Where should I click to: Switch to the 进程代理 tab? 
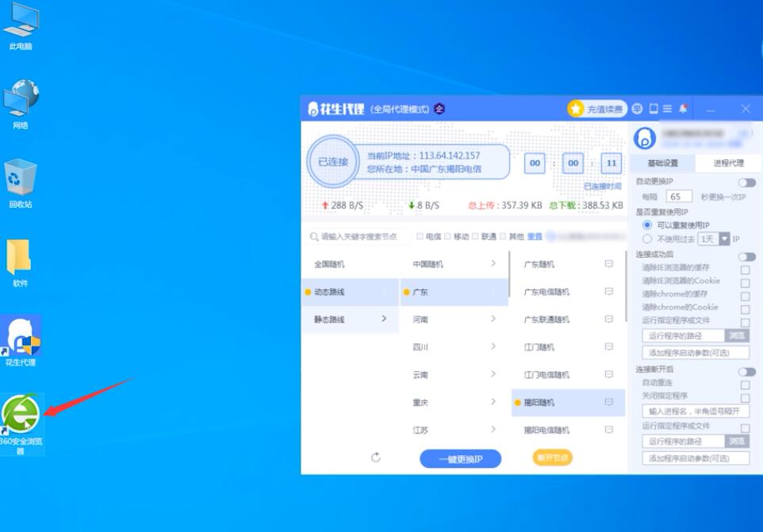pos(728,163)
